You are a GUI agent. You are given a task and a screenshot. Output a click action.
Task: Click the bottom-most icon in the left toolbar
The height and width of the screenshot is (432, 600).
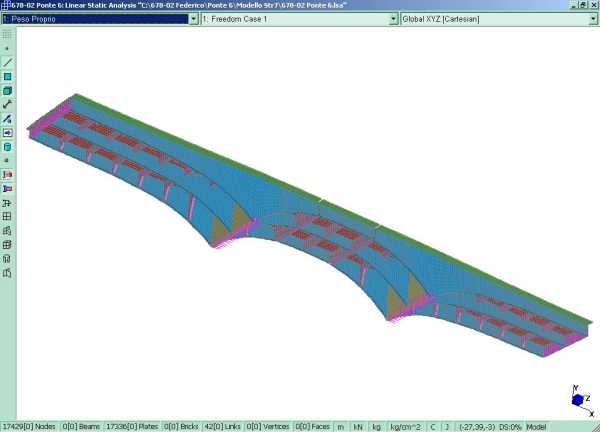[x=7, y=272]
